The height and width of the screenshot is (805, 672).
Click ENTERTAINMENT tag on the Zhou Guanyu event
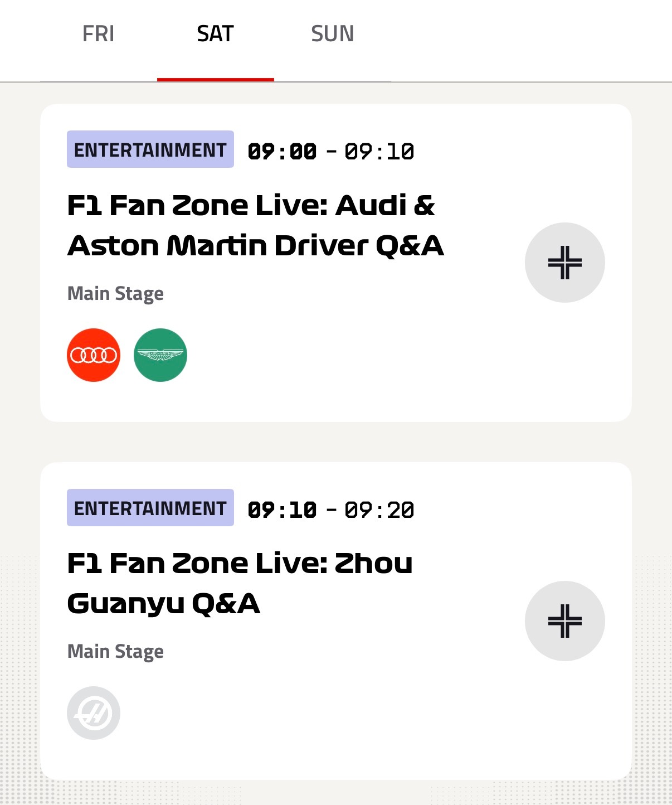(150, 508)
